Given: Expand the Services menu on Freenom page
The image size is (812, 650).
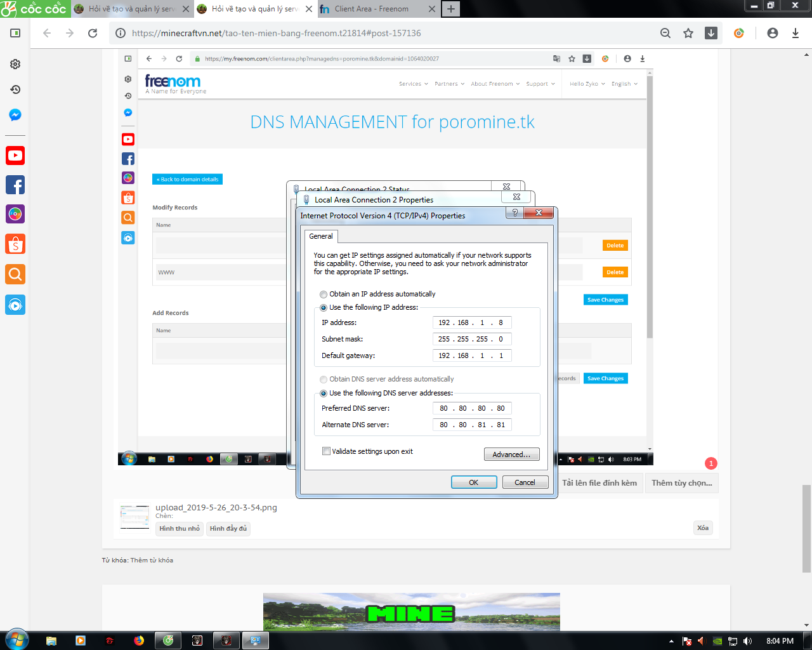Looking at the screenshot, I should (x=413, y=84).
